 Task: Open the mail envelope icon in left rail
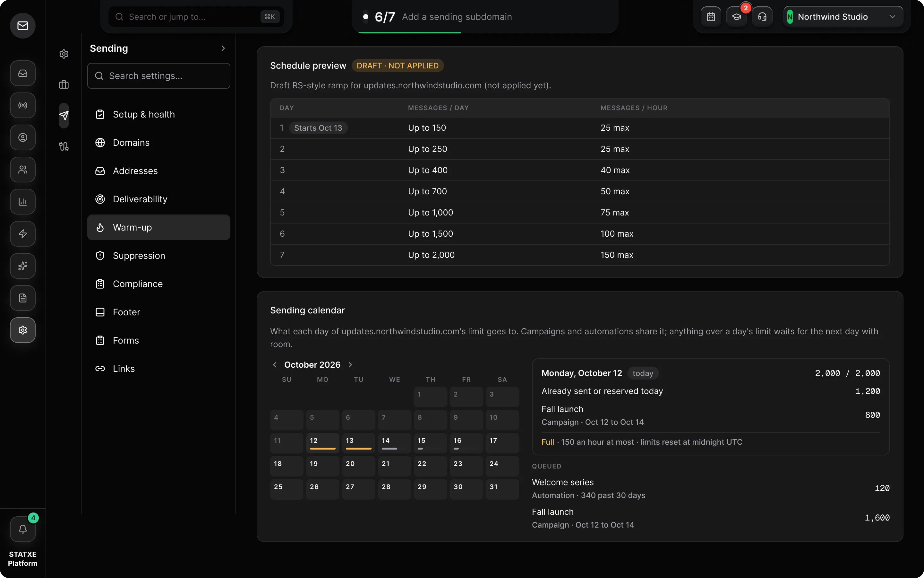23,26
